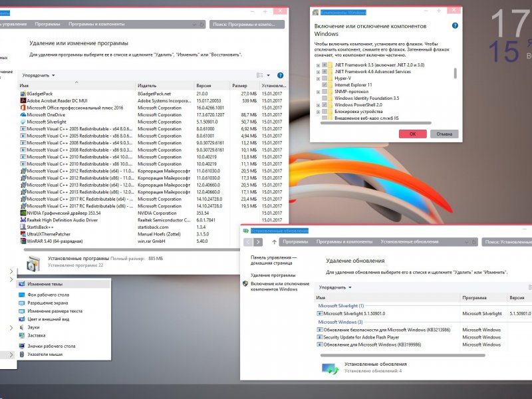Expand 'Блокировка устройства' tree node
Screen dimensions: 532x399
[319, 112]
